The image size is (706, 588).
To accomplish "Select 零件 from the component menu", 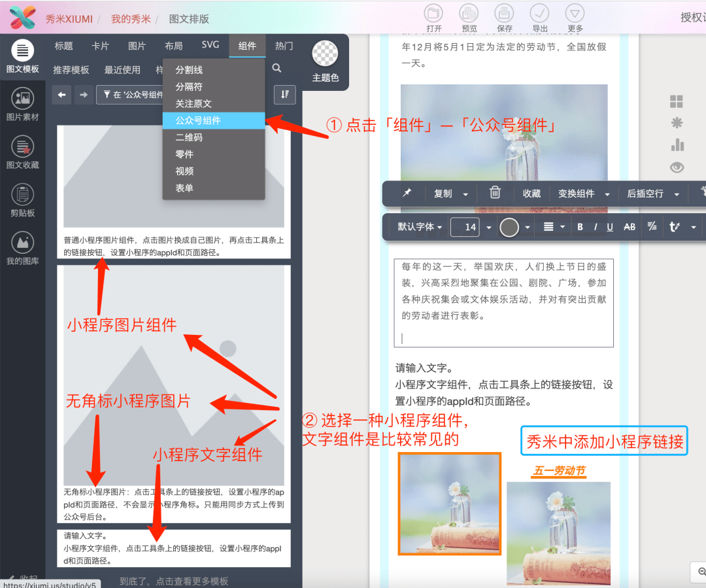I will (x=213, y=154).
